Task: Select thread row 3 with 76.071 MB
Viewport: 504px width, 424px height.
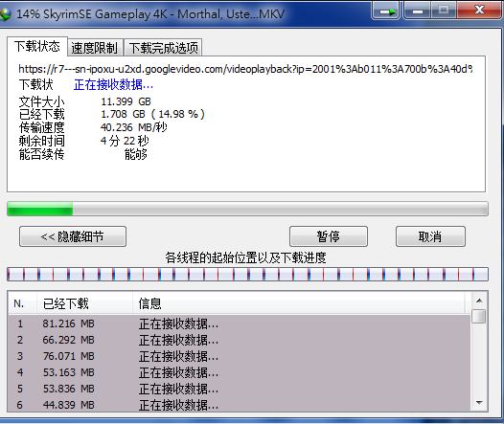Action: (x=240, y=356)
